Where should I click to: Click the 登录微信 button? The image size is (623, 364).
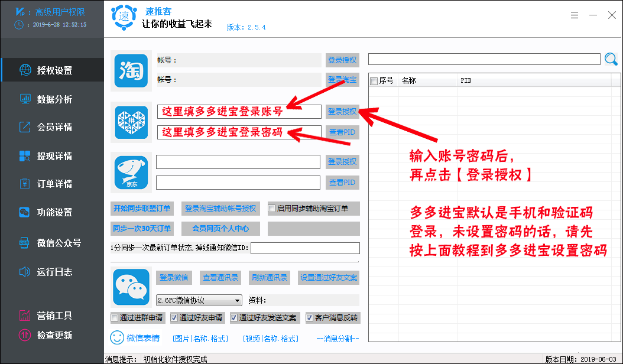(174, 277)
